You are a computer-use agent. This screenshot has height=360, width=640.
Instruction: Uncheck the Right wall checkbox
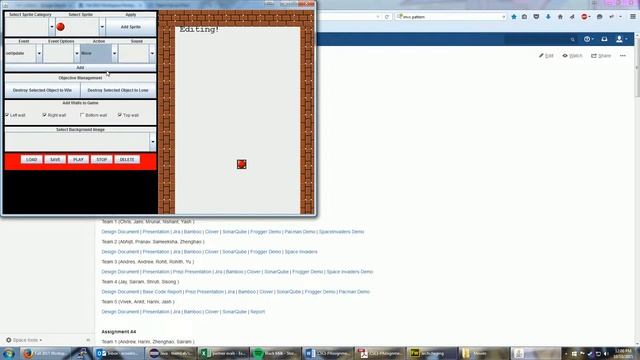(x=44, y=115)
